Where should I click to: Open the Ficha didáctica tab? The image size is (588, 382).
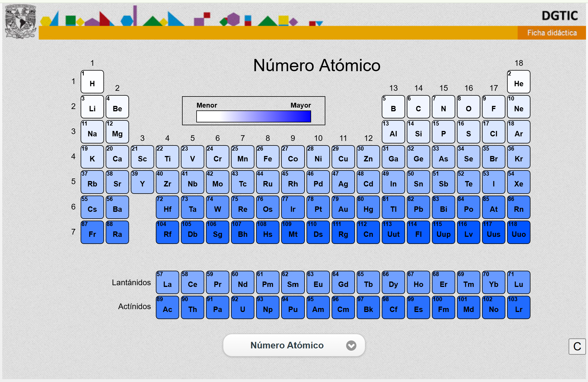click(552, 33)
